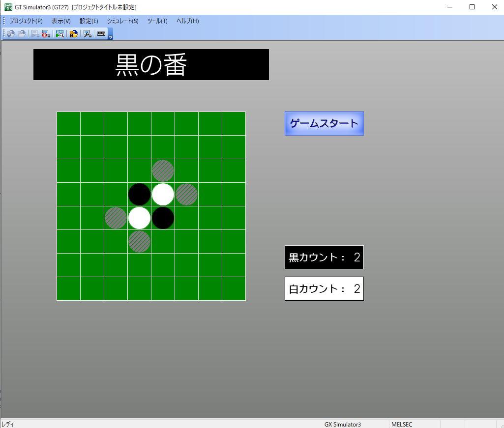The height and width of the screenshot is (428, 504).
Task: Click the open project toolbar icon
Action: [22, 33]
